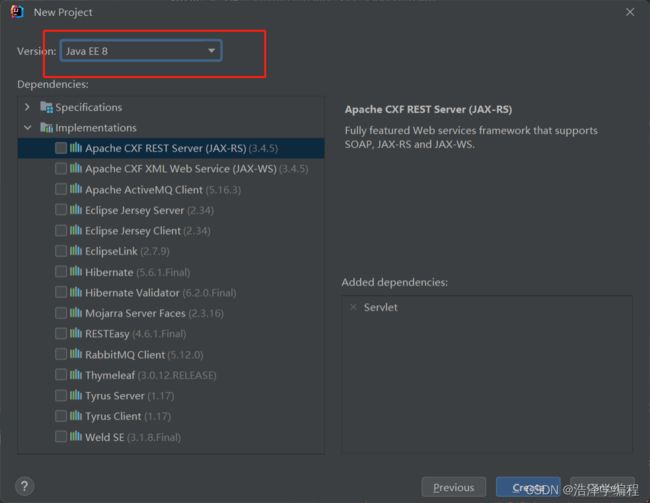Click the library icon beside Weld SE

76,436
